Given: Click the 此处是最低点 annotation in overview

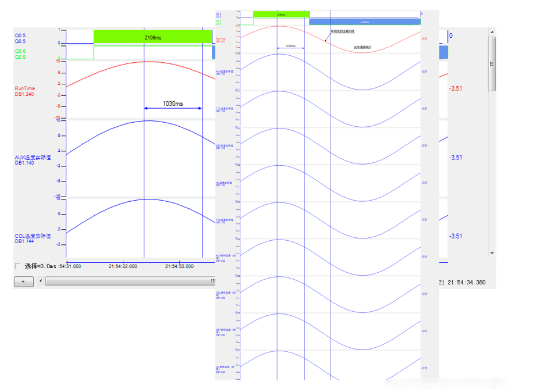Looking at the screenshot, I should pos(363,47).
